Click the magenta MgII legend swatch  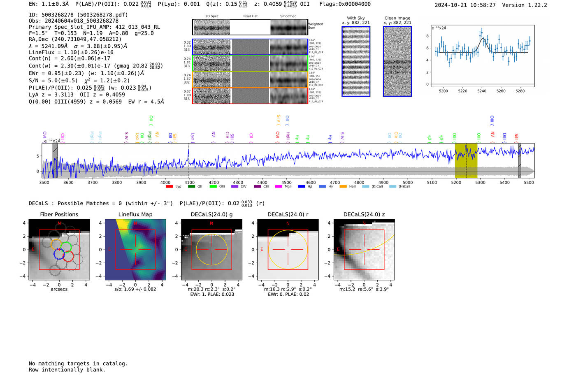279,187
